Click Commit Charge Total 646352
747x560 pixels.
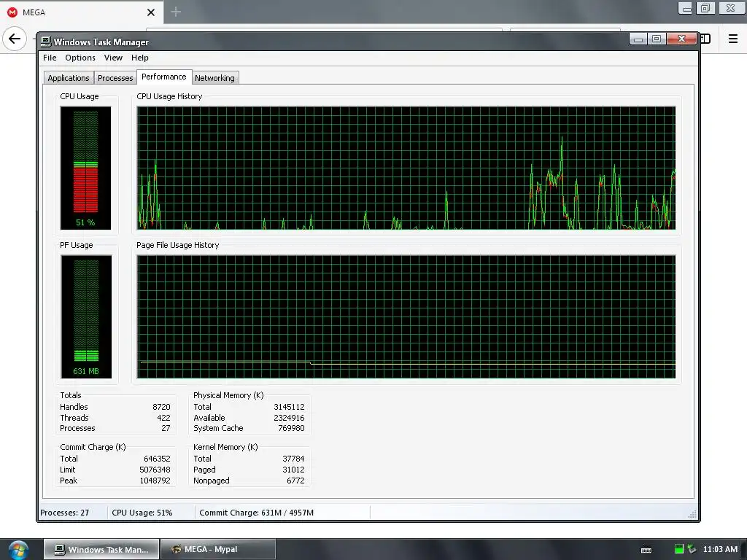[157, 459]
